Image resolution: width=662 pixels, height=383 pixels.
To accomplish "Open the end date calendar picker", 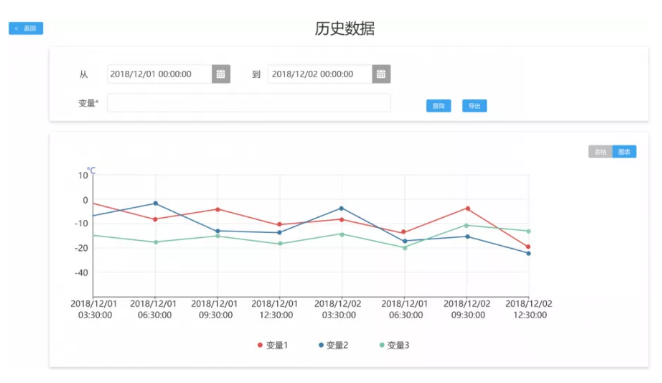I will [x=381, y=74].
